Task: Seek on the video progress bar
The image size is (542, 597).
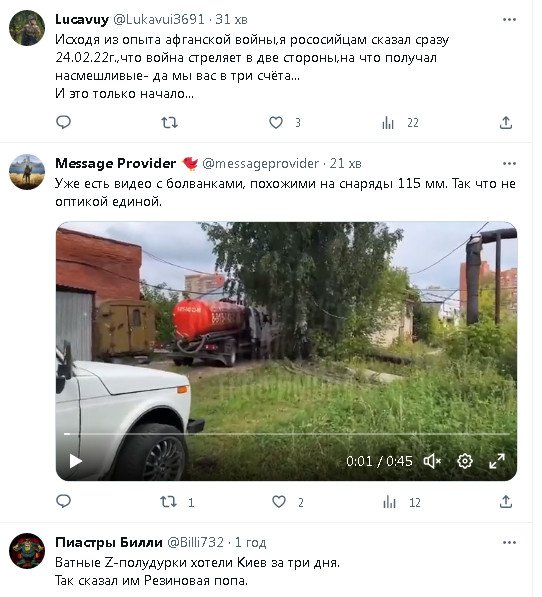Action: click(286, 434)
